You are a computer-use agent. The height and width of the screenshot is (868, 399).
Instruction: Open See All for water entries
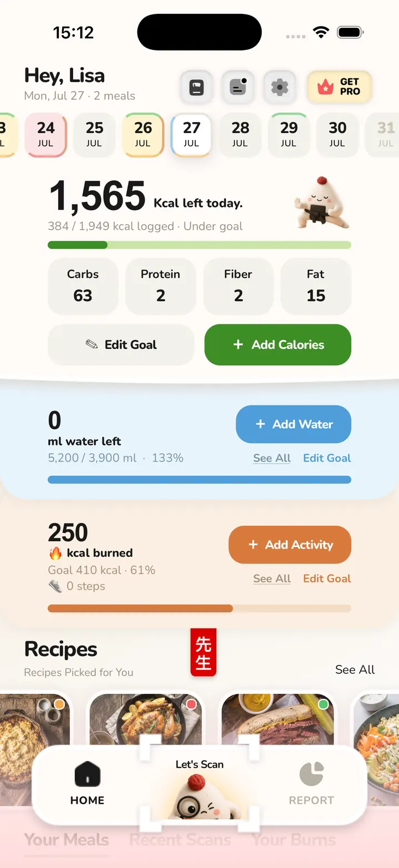[272, 458]
